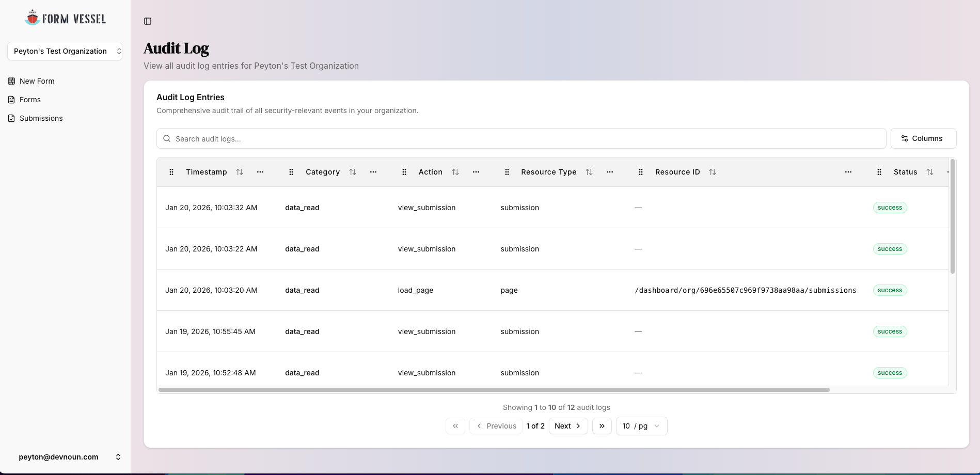Toggle sorting on the Category column
This screenshot has width=980, height=475.
click(x=353, y=172)
